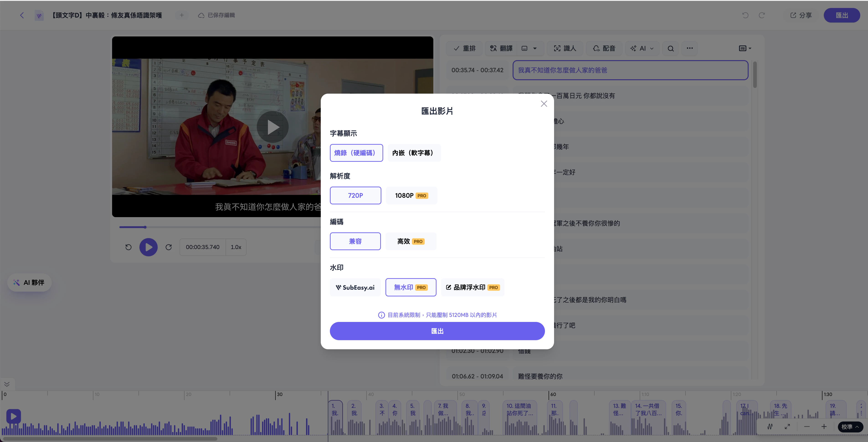Click subtitle text field 我真不知道你怎麼做人家的爸爸

[x=630, y=70]
